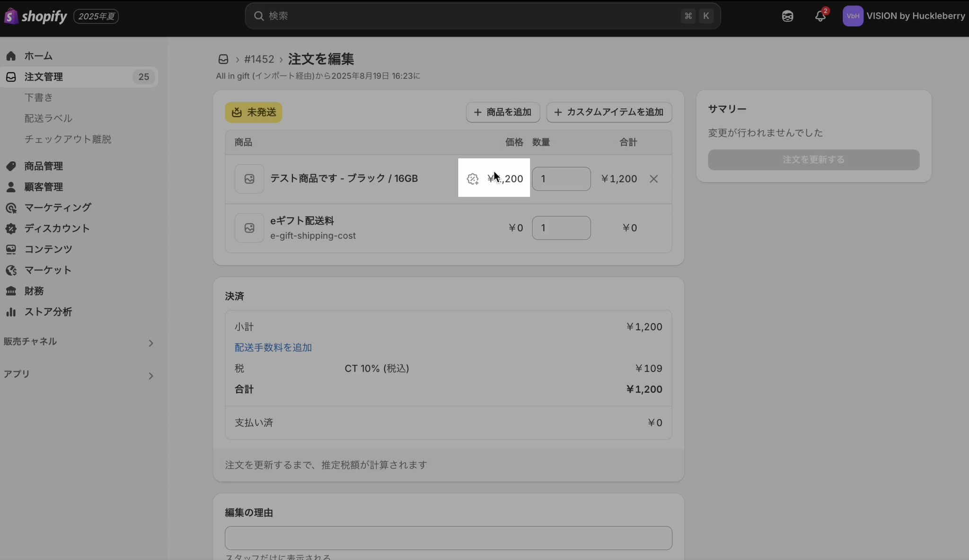
Task: Click カスタムアイテムを追加 button
Action: [609, 112]
